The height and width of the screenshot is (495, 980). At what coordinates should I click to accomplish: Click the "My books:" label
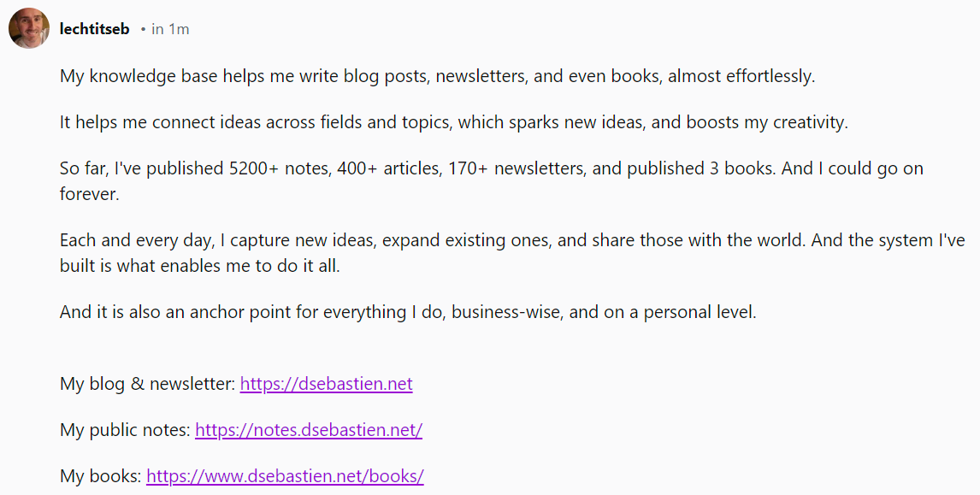(100, 476)
